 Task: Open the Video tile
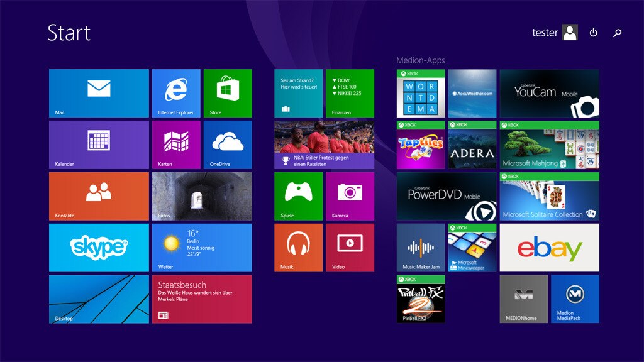click(x=350, y=248)
